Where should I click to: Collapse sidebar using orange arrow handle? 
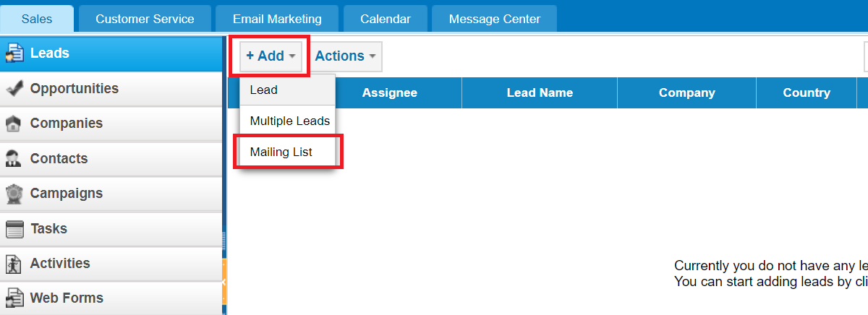tap(224, 281)
